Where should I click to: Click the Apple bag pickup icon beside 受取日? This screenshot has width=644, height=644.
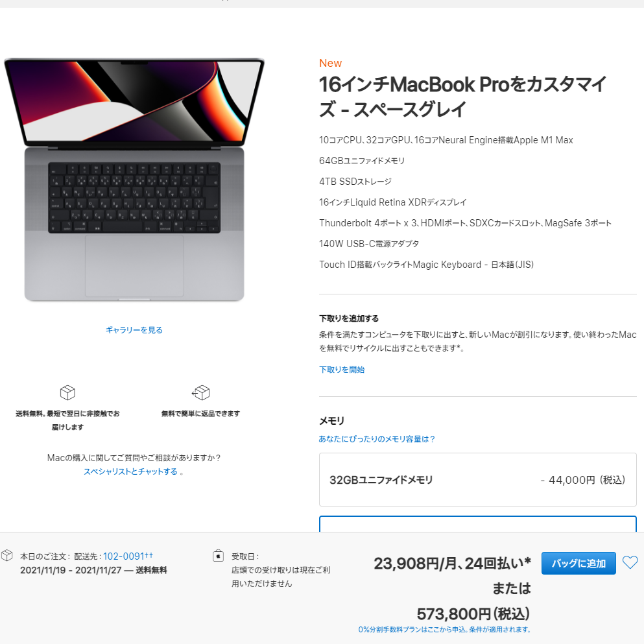218,556
